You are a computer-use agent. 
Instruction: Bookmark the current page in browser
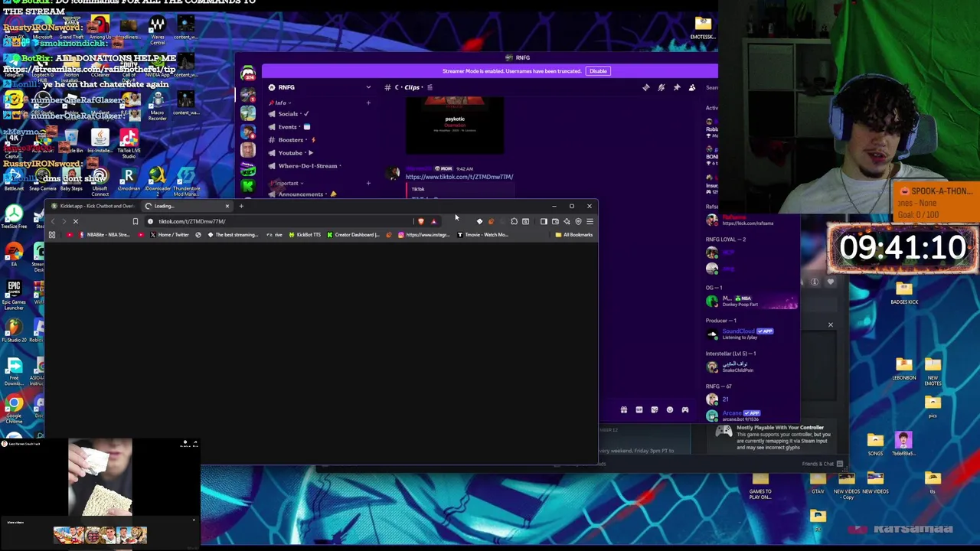136,221
